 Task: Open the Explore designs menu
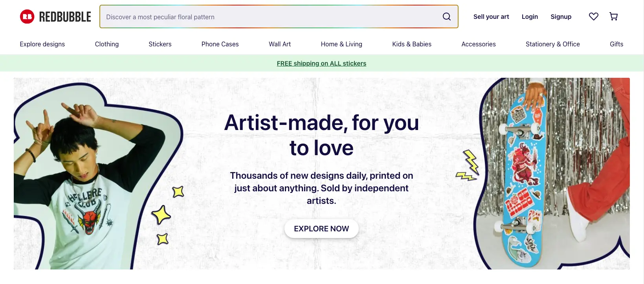click(42, 44)
